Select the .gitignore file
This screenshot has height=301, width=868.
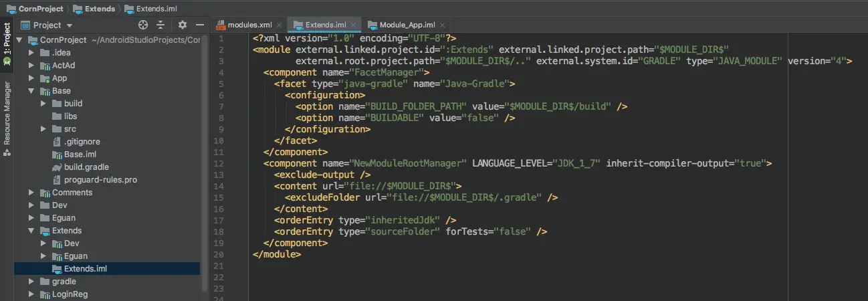tap(76, 142)
